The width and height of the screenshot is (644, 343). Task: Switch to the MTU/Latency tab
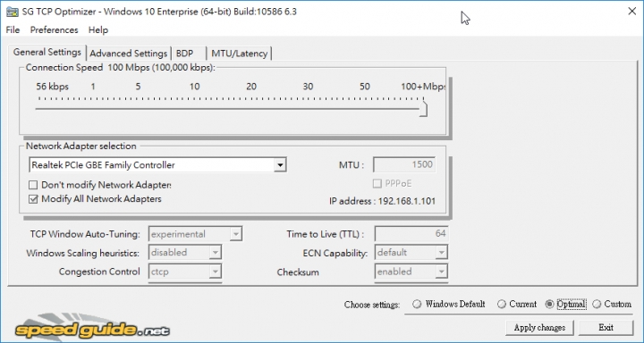click(x=239, y=54)
